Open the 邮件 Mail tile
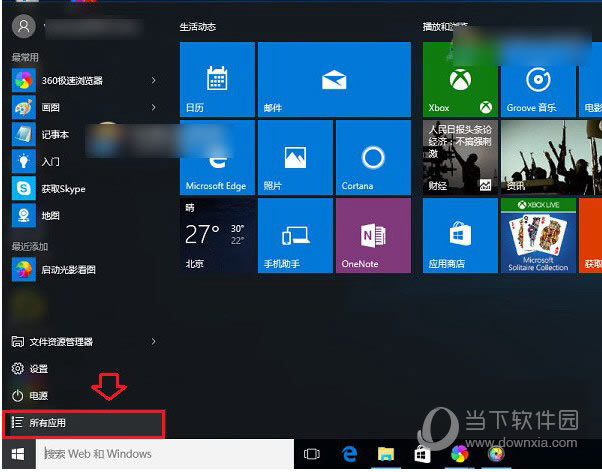Viewport: 602px width, 472px height. [334, 79]
